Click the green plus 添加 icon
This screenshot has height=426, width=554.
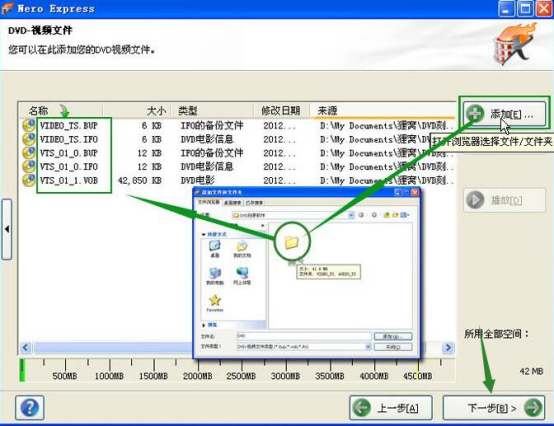tap(475, 114)
